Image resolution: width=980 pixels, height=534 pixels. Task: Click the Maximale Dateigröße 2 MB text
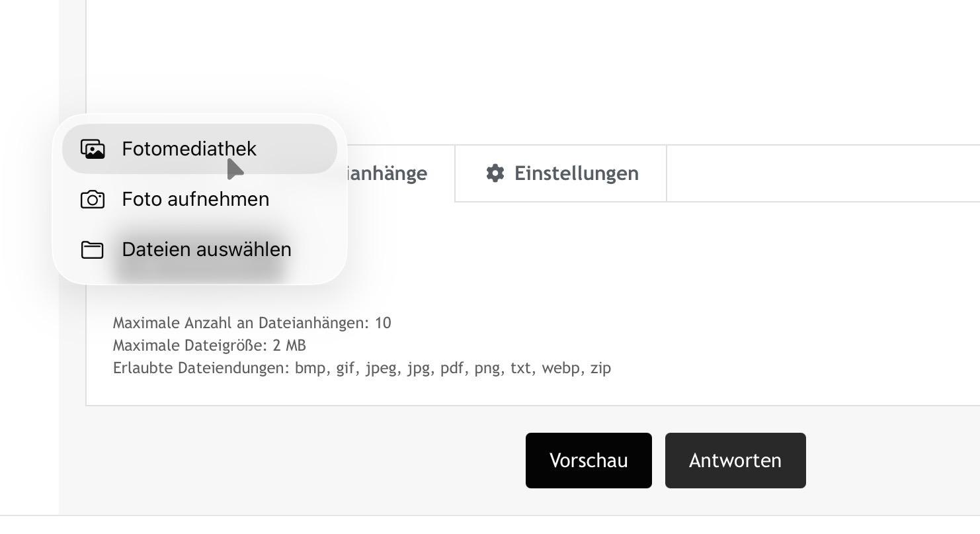pyautogui.click(x=209, y=345)
